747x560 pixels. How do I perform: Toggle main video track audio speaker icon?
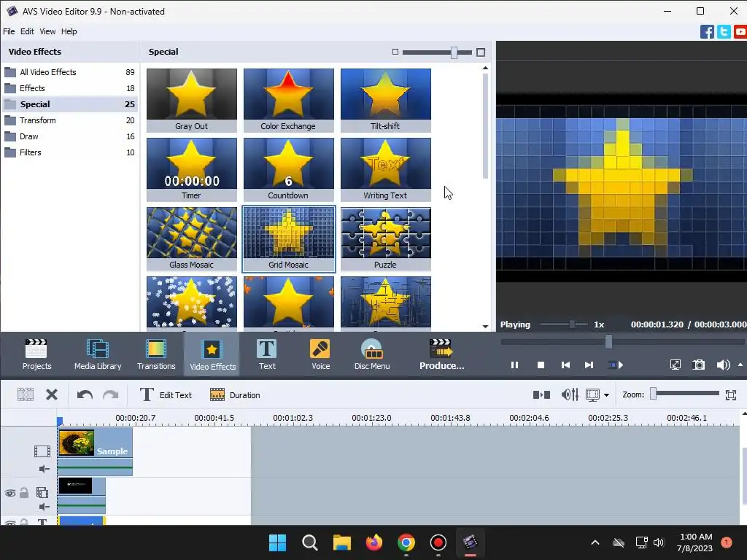pos(44,469)
